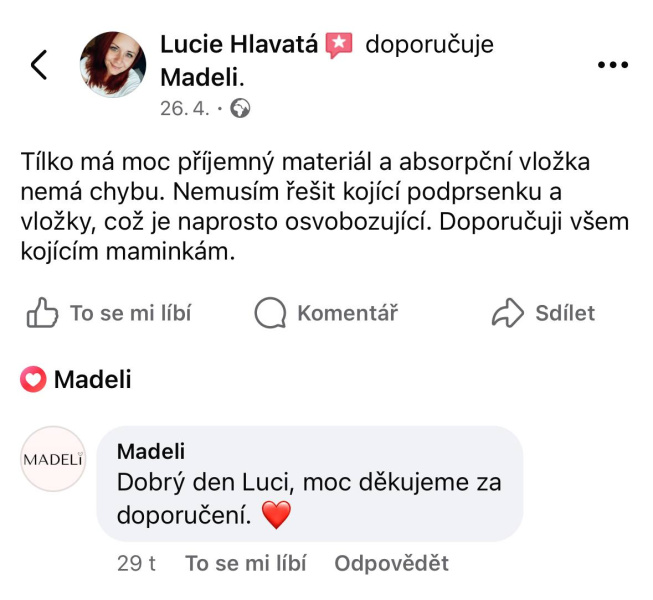Image resolution: width=653 pixels, height=600 pixels.
Task: Reply to Madeli's comment with Odpovědět
Action: click(391, 563)
